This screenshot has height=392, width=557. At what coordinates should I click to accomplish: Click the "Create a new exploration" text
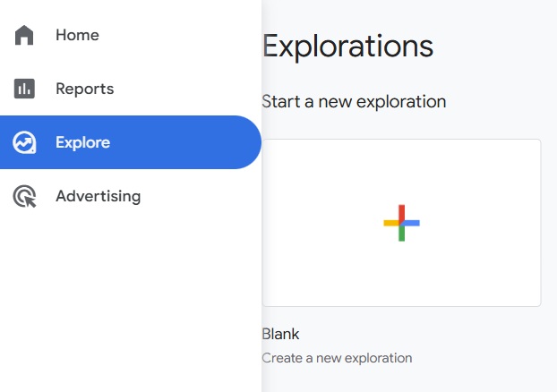337,358
